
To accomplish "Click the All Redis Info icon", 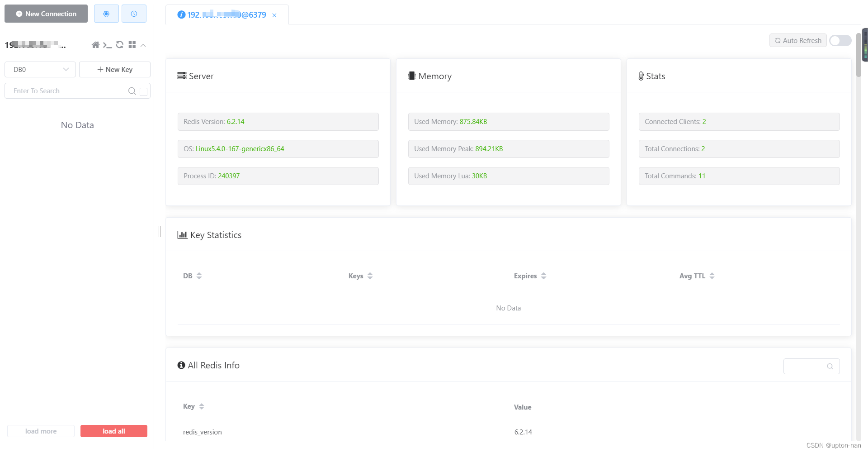I will point(181,365).
